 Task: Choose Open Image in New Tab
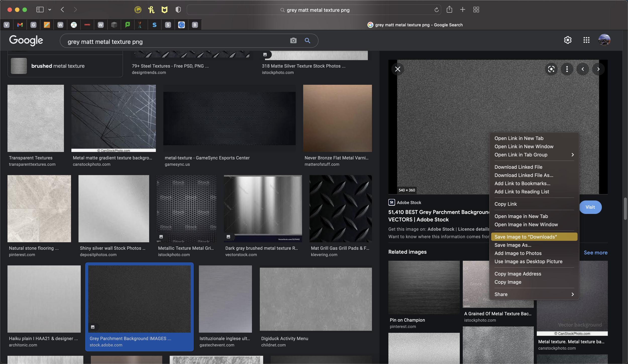pos(534,216)
